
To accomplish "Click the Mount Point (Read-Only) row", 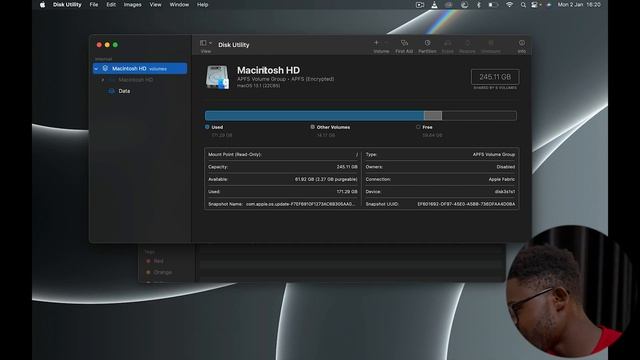I will [x=283, y=154].
